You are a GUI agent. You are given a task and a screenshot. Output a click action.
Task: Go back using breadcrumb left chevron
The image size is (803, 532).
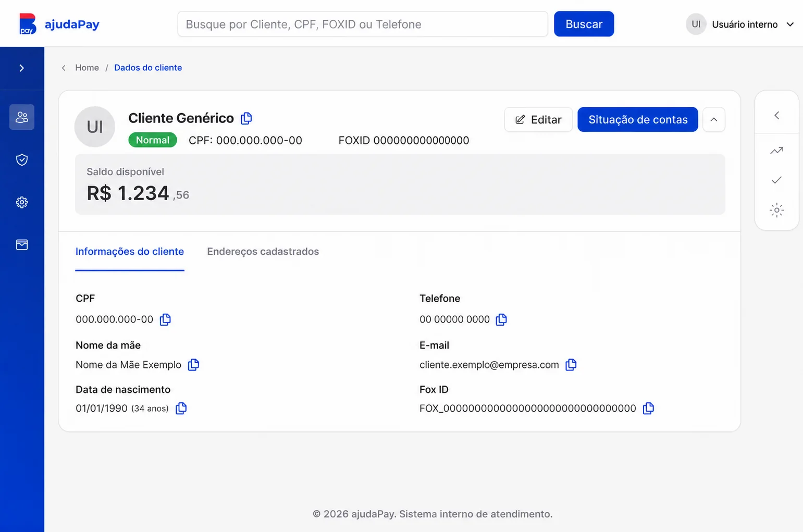click(64, 68)
